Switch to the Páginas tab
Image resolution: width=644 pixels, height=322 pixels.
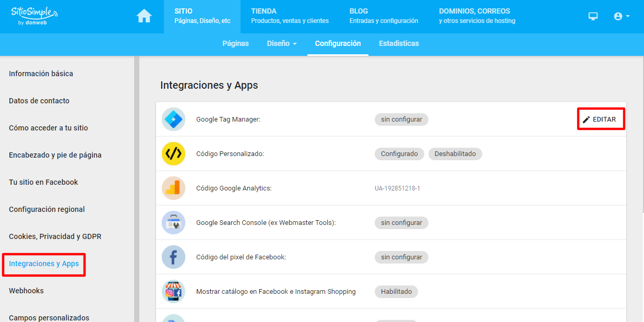(235, 43)
